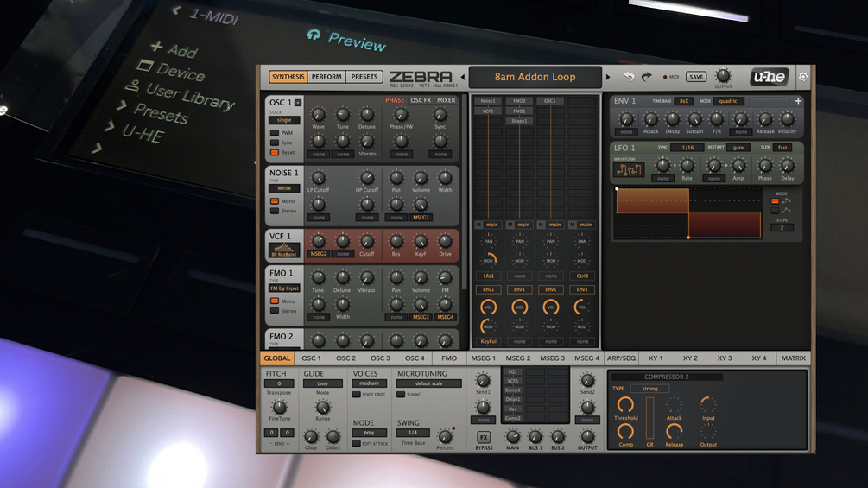Open the settings gear in Zebra
Image resolution: width=868 pixels, height=488 pixels.
pyautogui.click(x=802, y=77)
